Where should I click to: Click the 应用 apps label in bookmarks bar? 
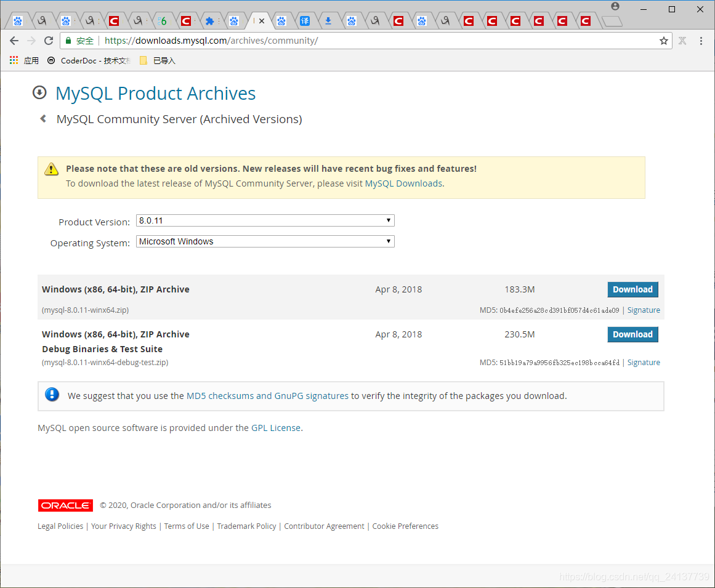(31, 60)
